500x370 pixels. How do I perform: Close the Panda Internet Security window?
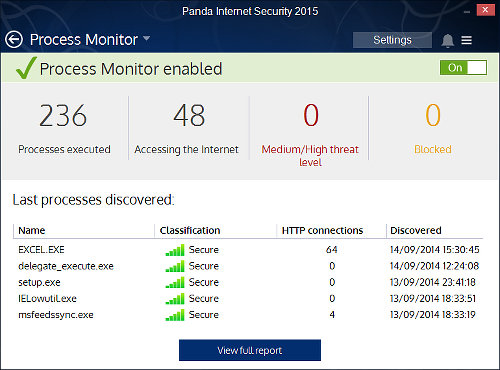click(485, 10)
